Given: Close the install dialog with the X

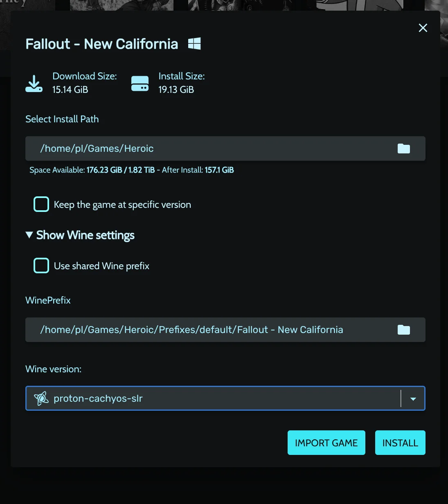Looking at the screenshot, I should click(423, 28).
